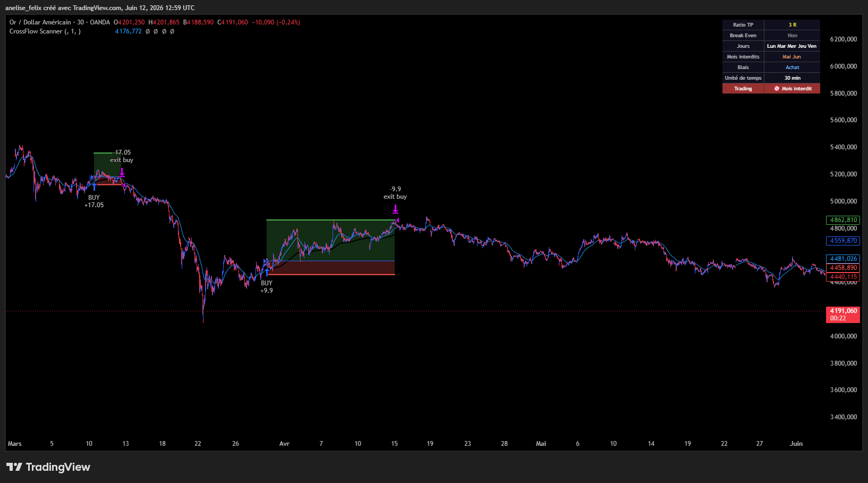The height and width of the screenshot is (483, 868).
Task: Select the CrossFlow Scanner indicator label
Action: coord(45,31)
